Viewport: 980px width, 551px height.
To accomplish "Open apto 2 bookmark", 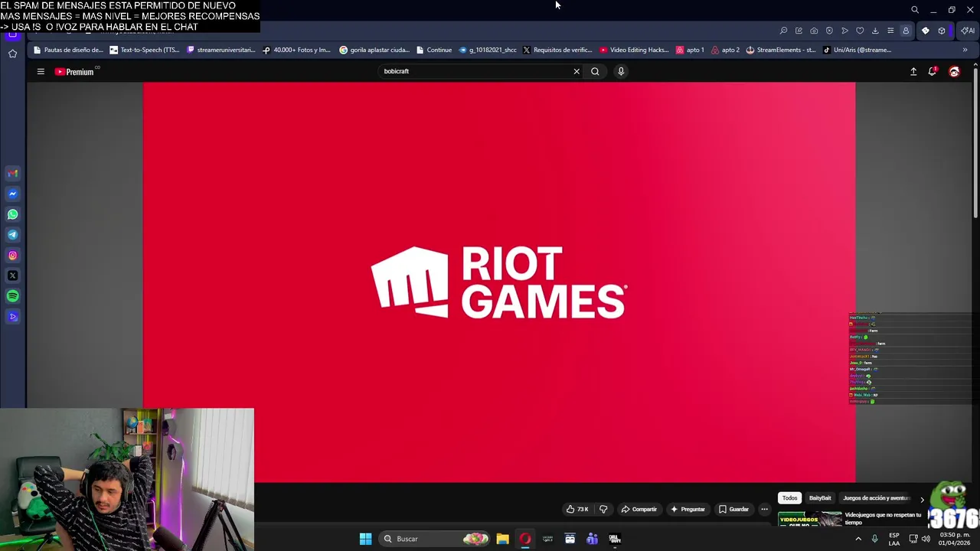I will pos(725,50).
